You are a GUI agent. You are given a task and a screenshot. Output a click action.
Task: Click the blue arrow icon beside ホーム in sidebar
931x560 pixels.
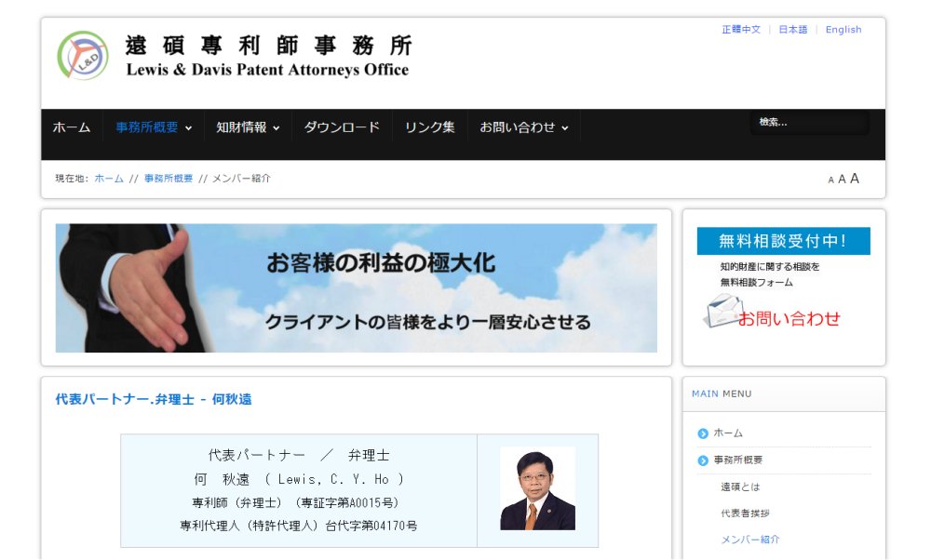(703, 433)
